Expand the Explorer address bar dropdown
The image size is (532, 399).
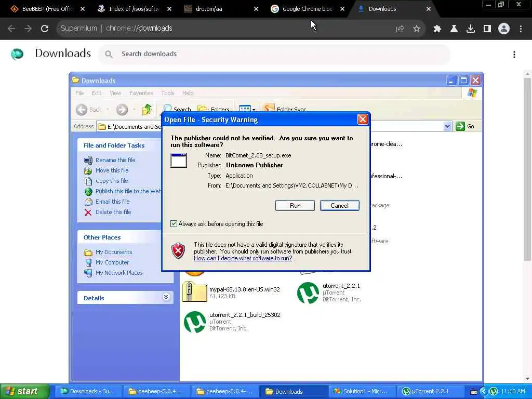[447, 126]
